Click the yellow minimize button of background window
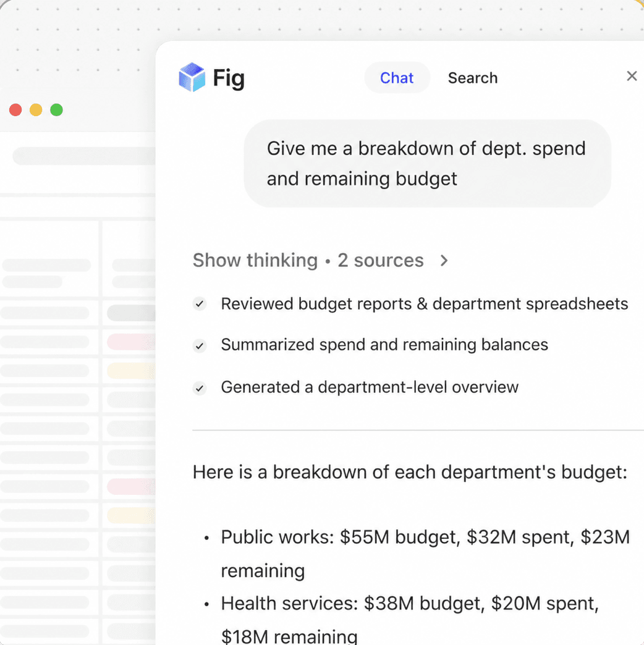The width and height of the screenshot is (644, 645). tap(36, 110)
